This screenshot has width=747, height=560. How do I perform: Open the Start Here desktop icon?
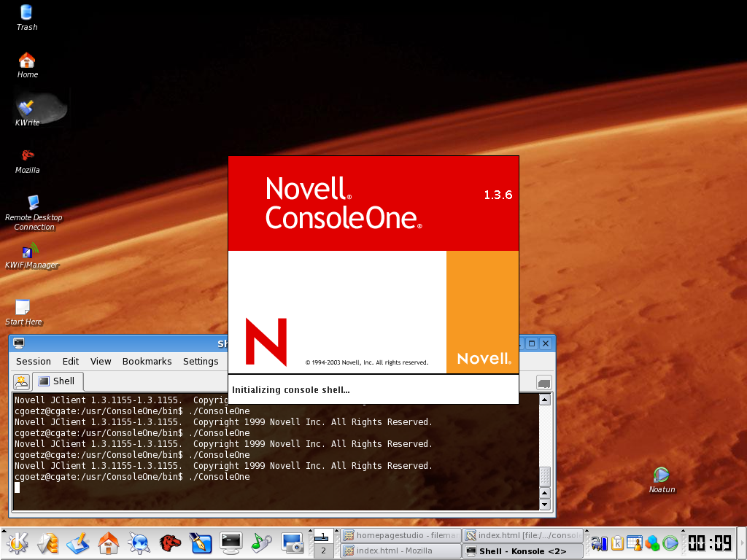pos(23,312)
